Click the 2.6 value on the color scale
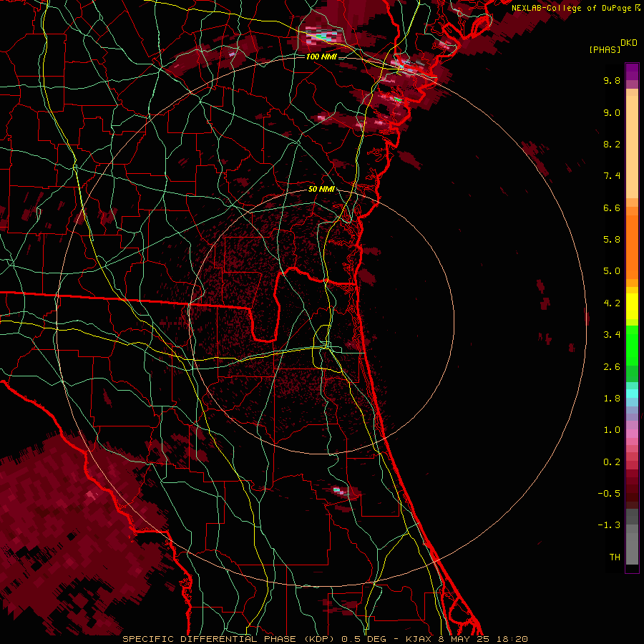This screenshot has height=644, width=644. (612, 367)
